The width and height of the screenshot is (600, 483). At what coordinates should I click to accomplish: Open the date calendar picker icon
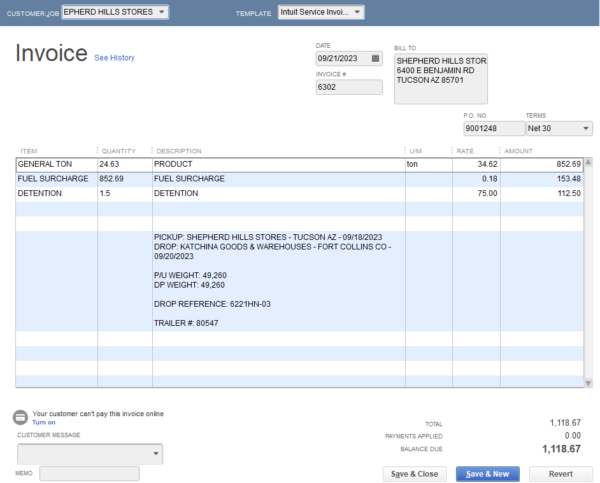point(375,58)
